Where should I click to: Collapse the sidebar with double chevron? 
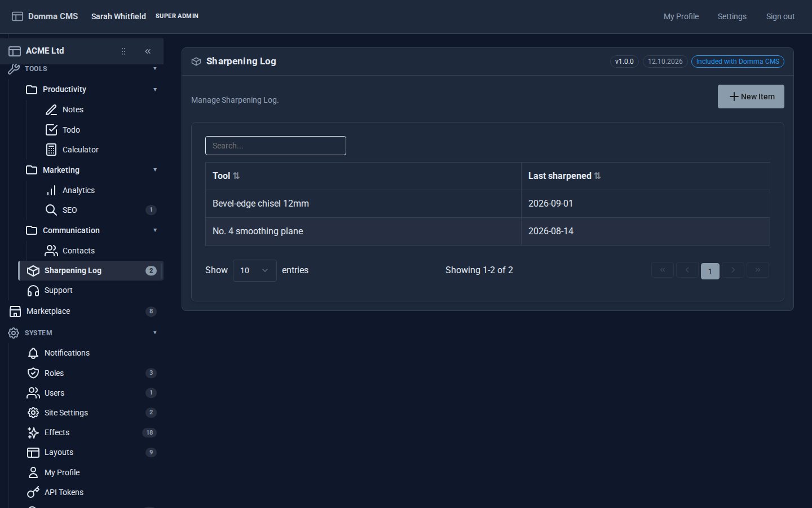tap(148, 51)
